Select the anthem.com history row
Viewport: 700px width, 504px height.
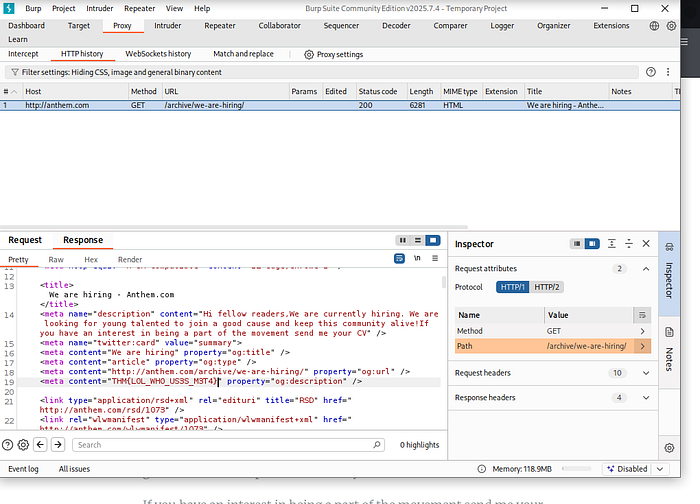tap(340, 105)
